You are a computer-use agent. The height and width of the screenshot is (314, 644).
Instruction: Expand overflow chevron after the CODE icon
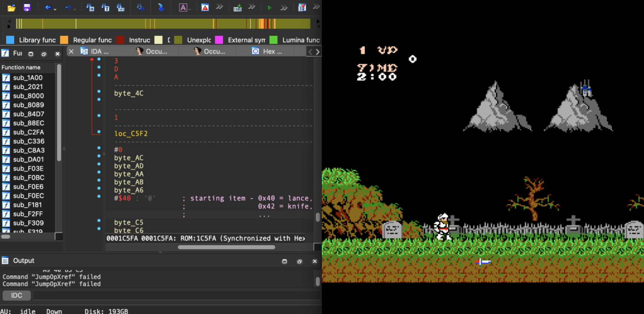[252, 7]
